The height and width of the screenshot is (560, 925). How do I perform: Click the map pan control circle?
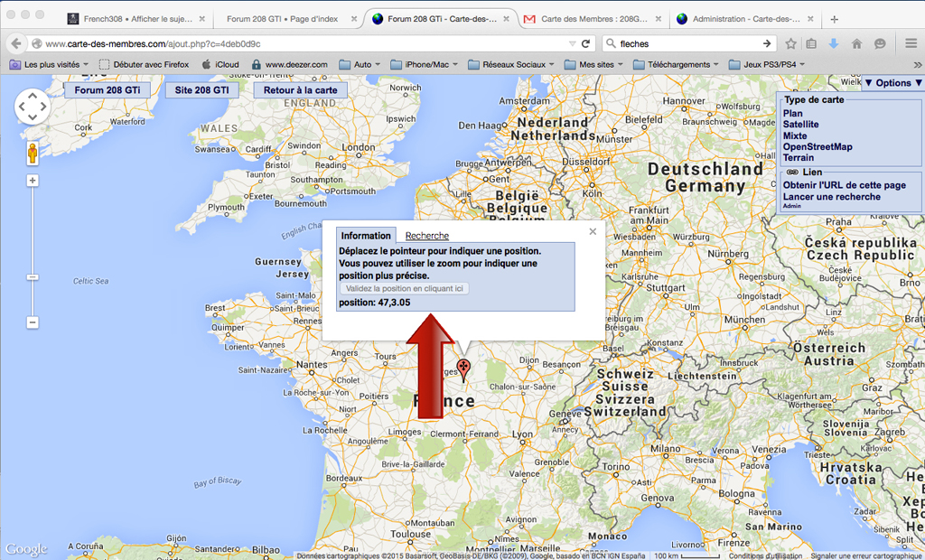point(32,107)
